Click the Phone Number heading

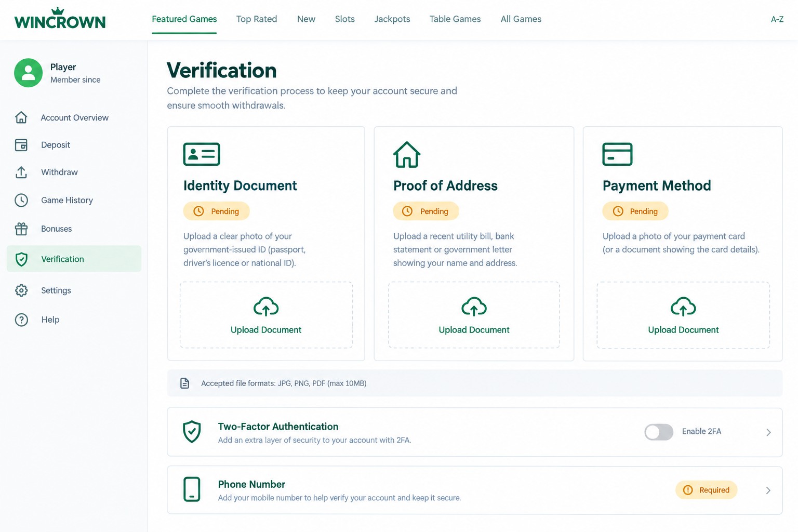(x=251, y=484)
